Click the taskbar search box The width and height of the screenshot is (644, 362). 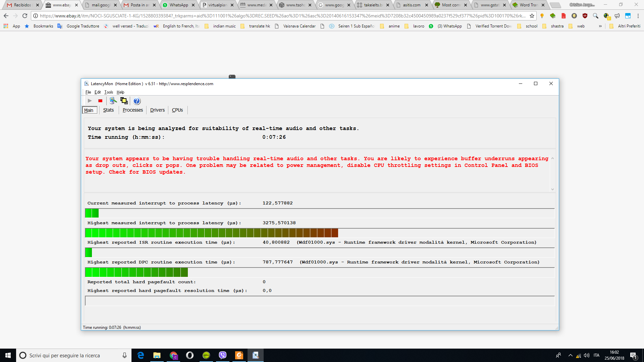pos(74,355)
